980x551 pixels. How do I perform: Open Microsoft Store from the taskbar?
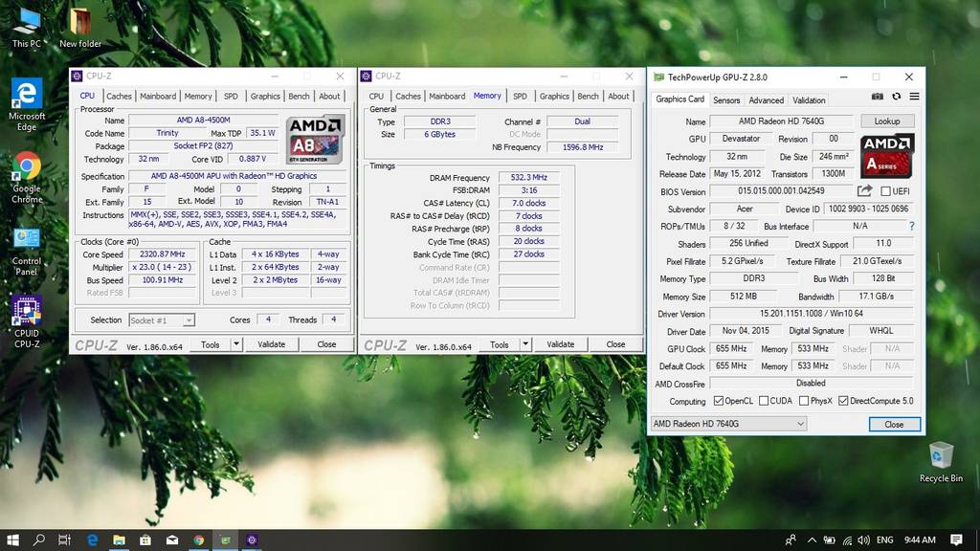click(x=145, y=540)
